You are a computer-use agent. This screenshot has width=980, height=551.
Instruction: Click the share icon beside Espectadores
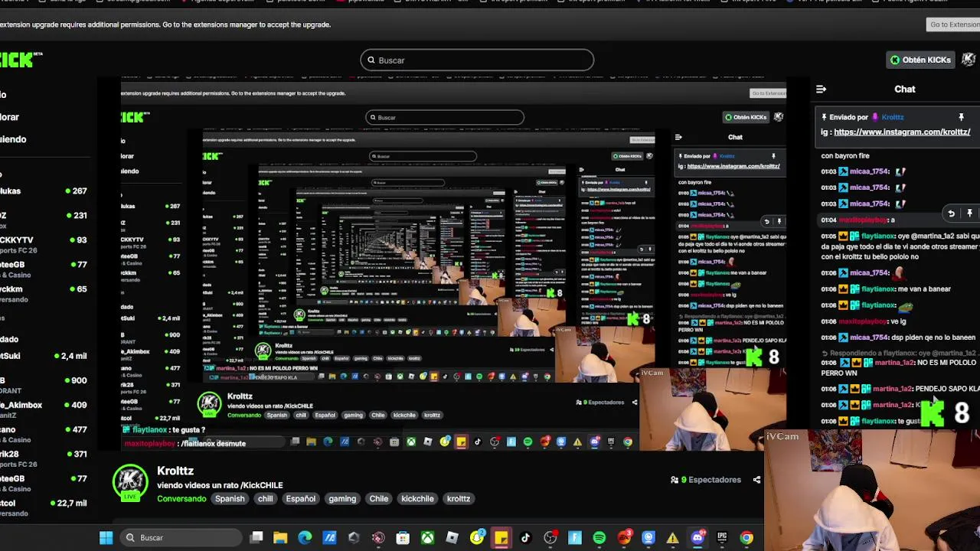[x=756, y=480]
